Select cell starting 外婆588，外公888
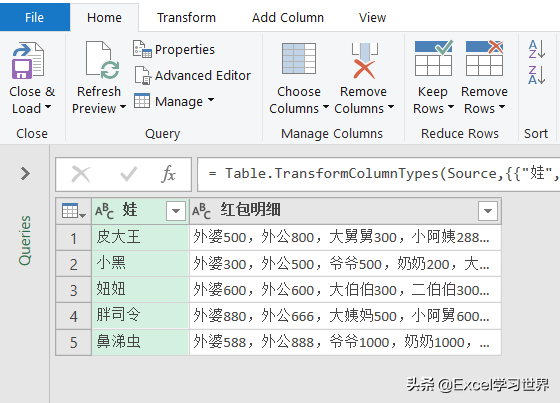 [x=345, y=342]
